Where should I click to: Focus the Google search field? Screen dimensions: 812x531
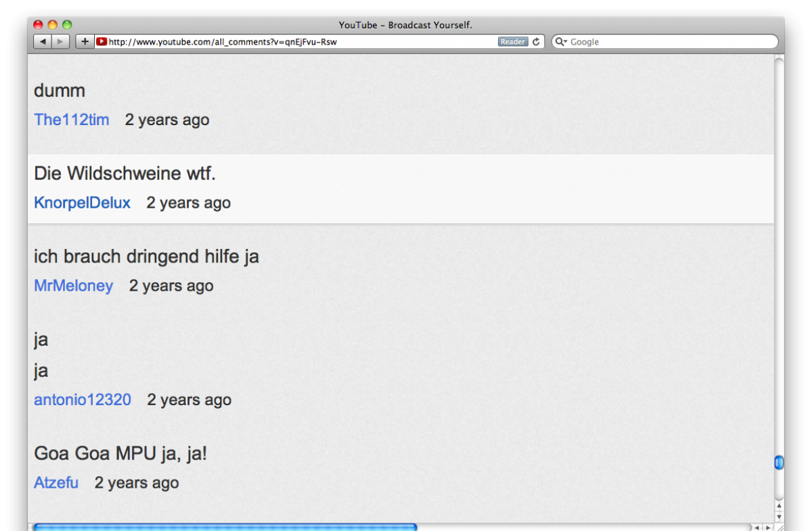[670, 42]
